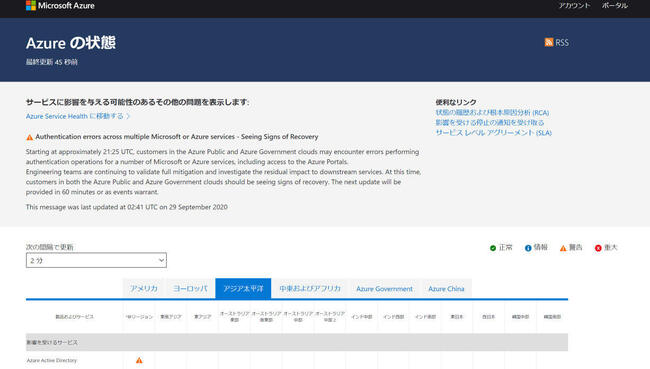Click the 韓国南部 column header
The width and height of the screenshot is (650, 369).
click(552, 317)
